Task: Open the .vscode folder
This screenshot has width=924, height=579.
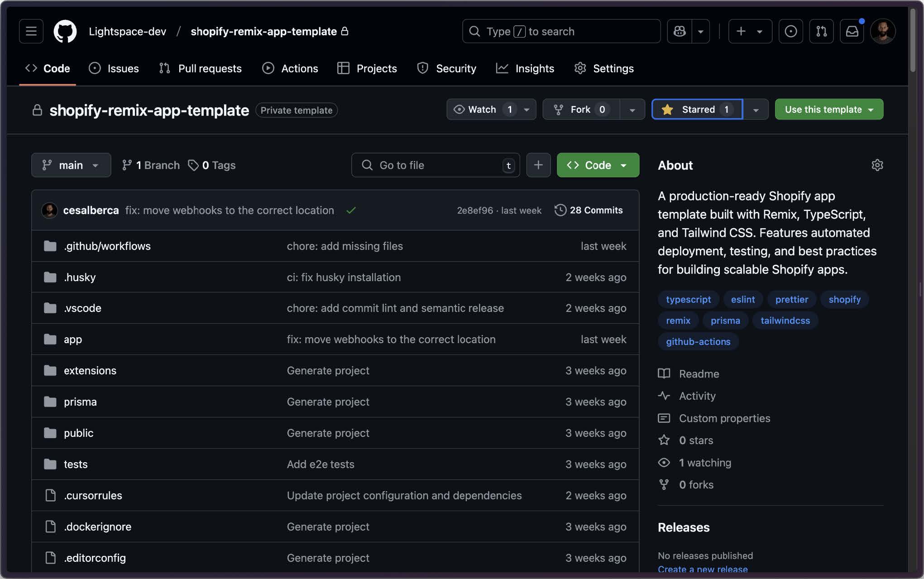Action: click(x=82, y=308)
